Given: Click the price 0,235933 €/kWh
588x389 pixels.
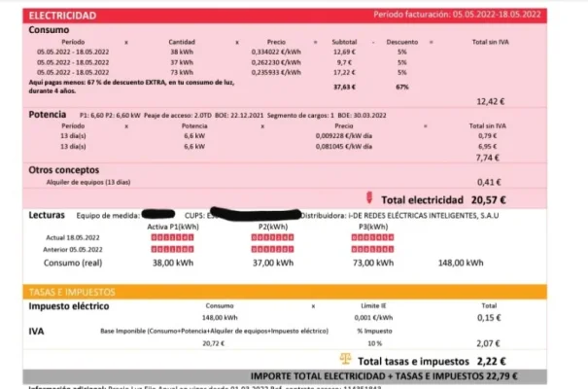Looking at the screenshot, I should tap(276, 72).
